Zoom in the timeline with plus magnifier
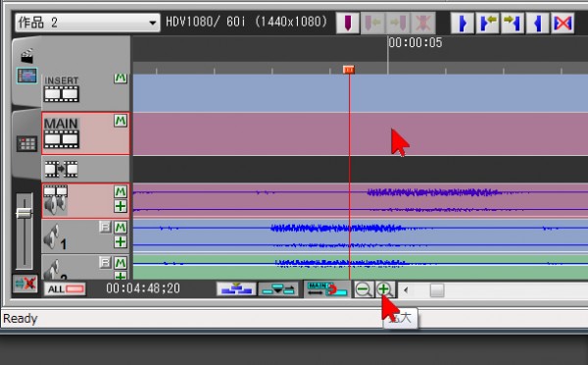The height and width of the screenshot is (365, 588). tap(385, 289)
